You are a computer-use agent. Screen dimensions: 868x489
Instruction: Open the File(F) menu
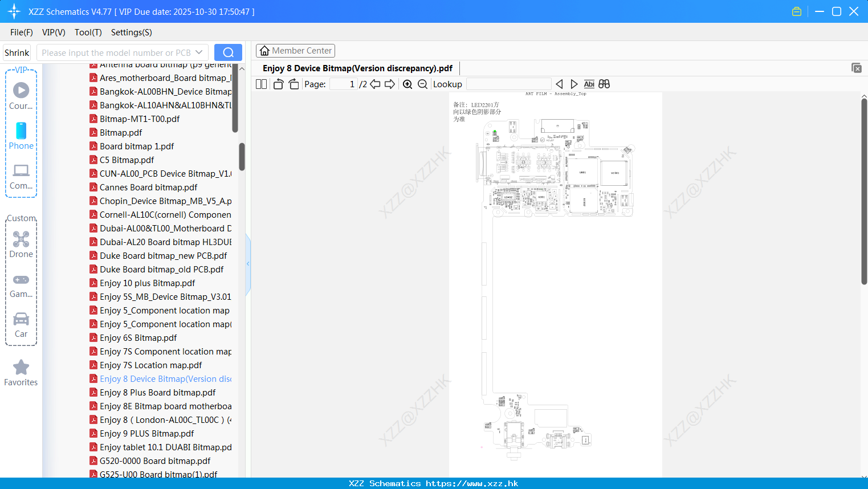pos(22,32)
